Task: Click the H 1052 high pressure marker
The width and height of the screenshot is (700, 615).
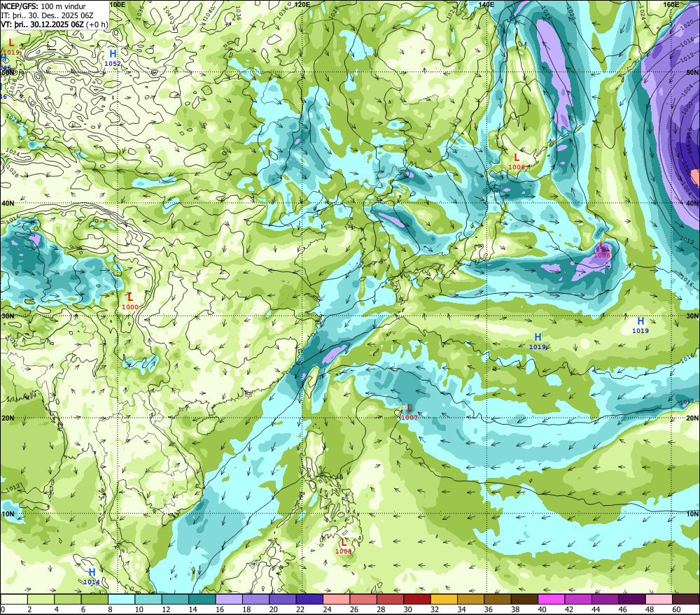Action: pyautogui.click(x=113, y=58)
